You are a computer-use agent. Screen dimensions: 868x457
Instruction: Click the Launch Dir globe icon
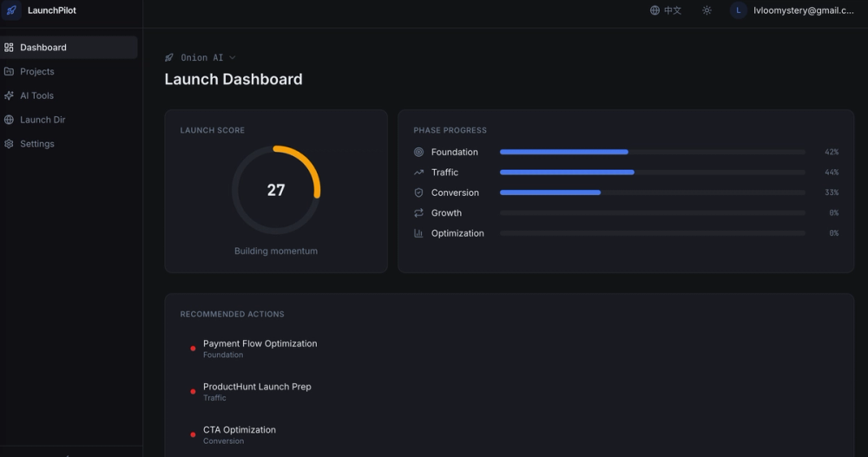click(x=9, y=120)
